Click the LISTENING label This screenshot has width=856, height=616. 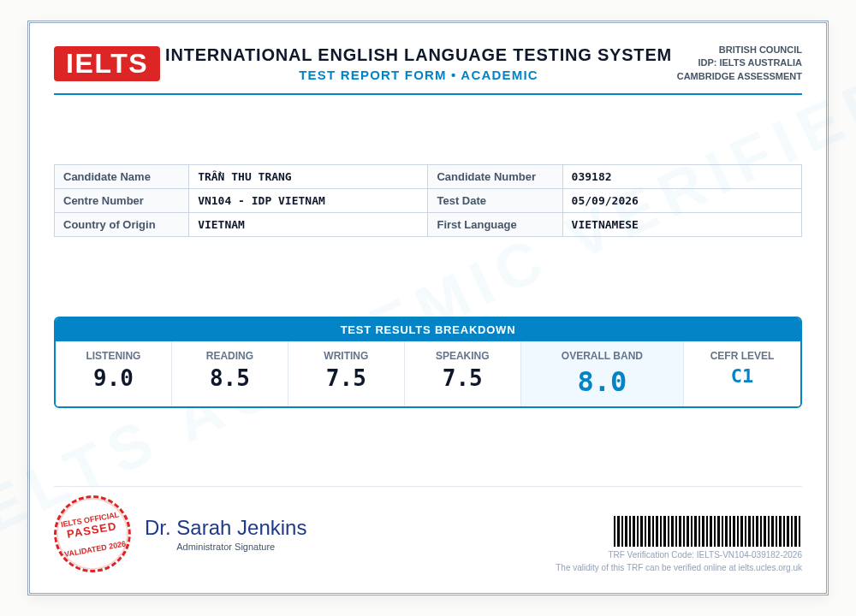(113, 356)
